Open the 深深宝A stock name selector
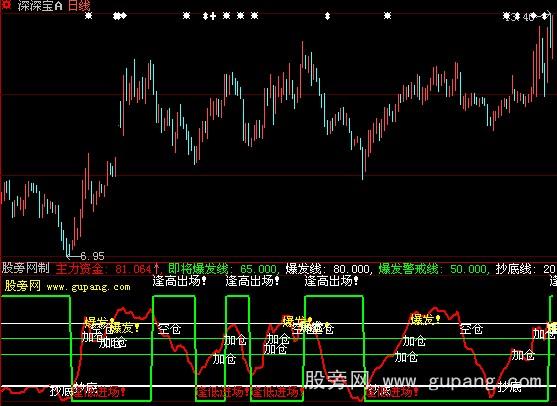The width and height of the screenshot is (557, 406). (x=40, y=5)
